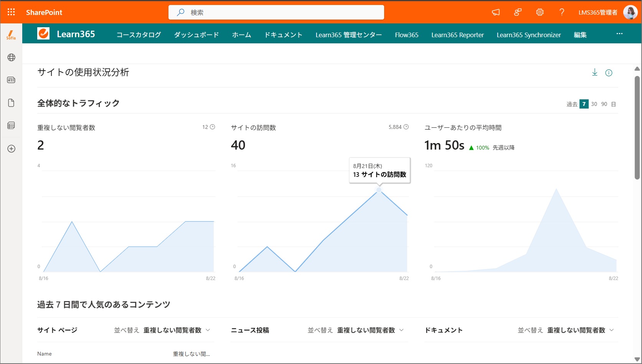Viewport: 642px width, 364px height.
Task: Open the lists icon in sidebar
Action: click(11, 125)
